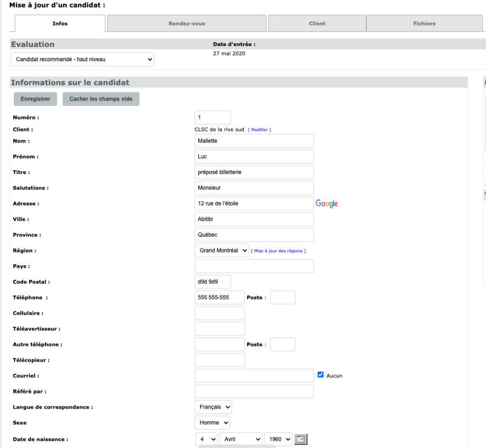Expand the Région dropdown
Screen dimensions: 486x448
[x=222, y=251]
